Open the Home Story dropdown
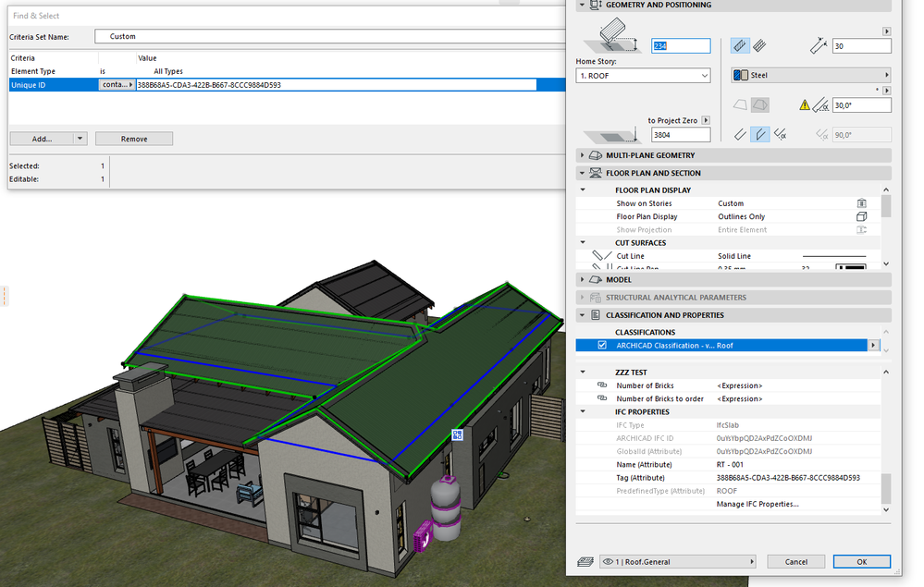This screenshot has width=924, height=587. click(x=643, y=76)
